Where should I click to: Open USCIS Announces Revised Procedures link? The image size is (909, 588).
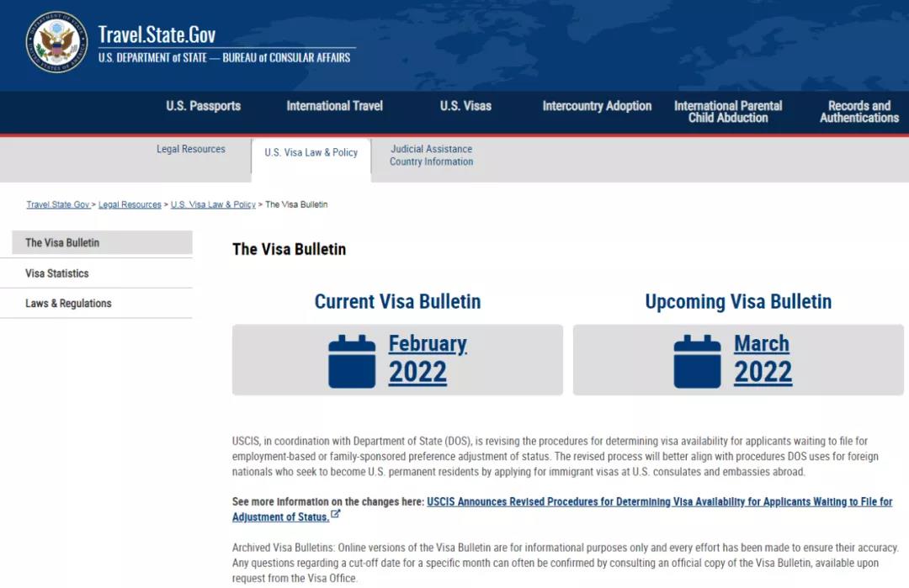point(562,509)
